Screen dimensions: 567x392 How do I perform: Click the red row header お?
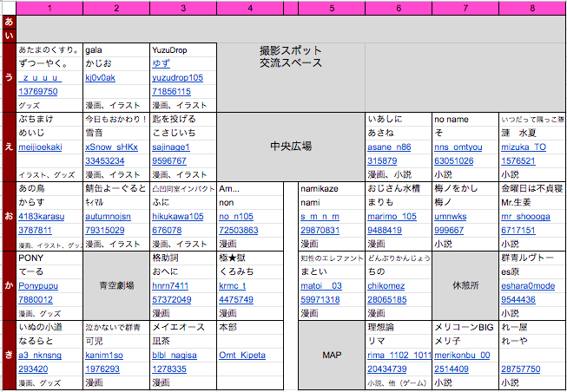[9, 216]
